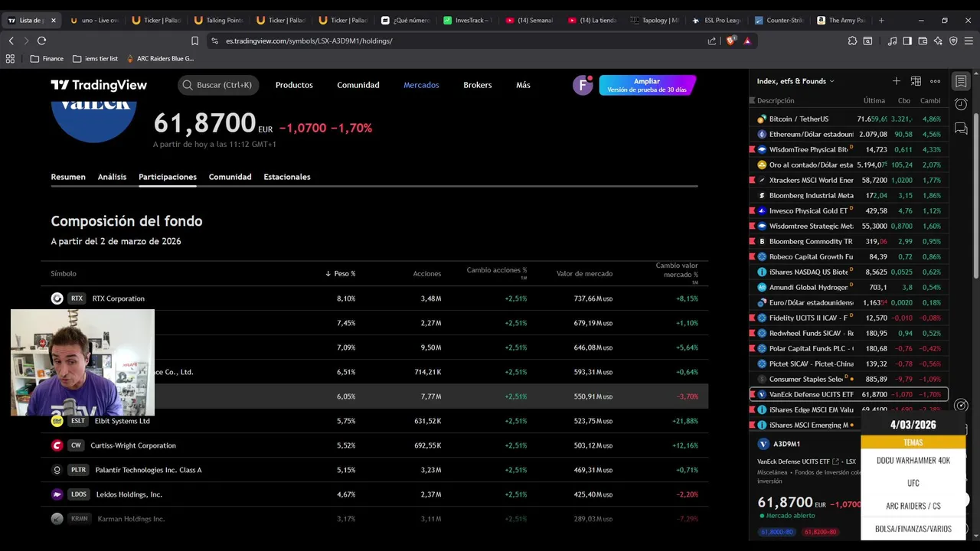980x551 pixels.
Task: Select Bitcoin / TetherUS in watchlist
Action: click(x=848, y=119)
